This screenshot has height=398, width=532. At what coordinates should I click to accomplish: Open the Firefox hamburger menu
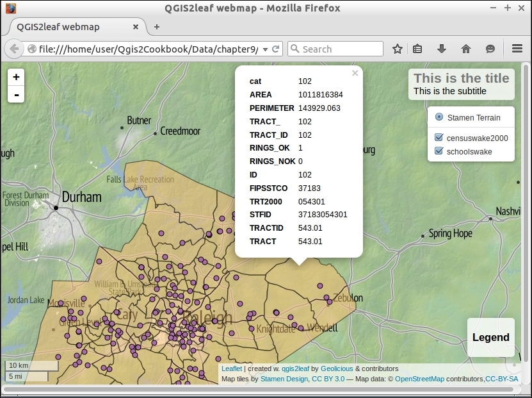[x=517, y=49]
